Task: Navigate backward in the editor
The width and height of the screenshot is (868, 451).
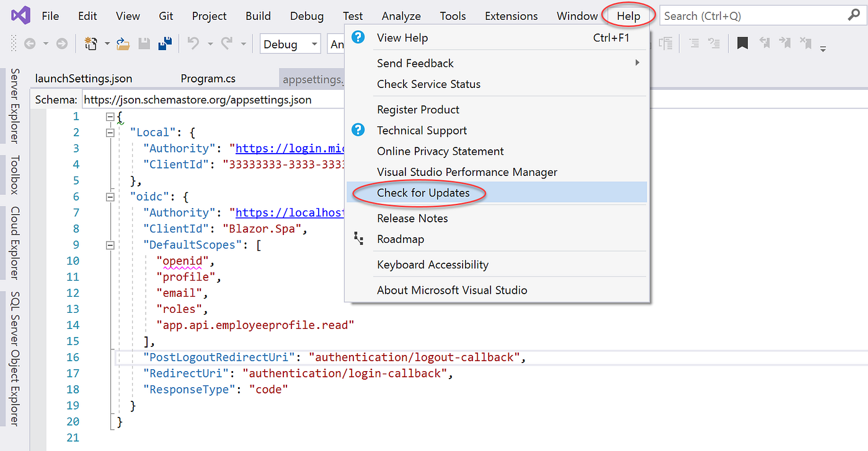Action: point(30,43)
